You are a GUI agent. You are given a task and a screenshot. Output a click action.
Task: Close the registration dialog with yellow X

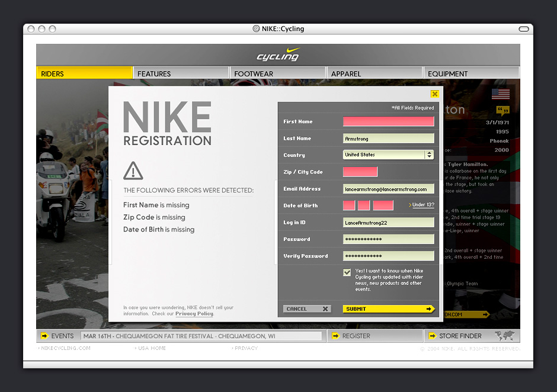pos(435,94)
